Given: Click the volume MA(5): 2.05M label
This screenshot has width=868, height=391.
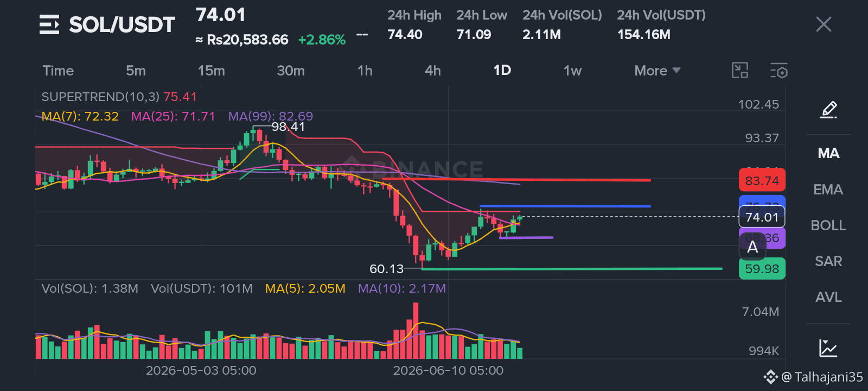Looking at the screenshot, I should coord(305,288).
